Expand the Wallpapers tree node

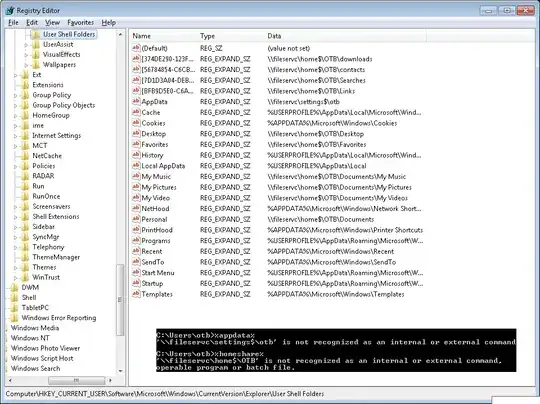[x=26, y=65]
